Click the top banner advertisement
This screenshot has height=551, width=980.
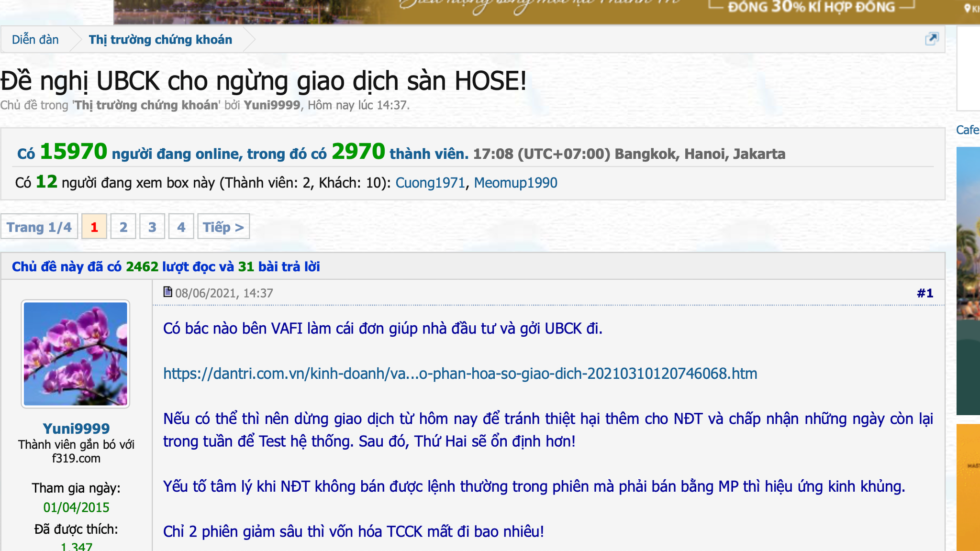coord(526,11)
